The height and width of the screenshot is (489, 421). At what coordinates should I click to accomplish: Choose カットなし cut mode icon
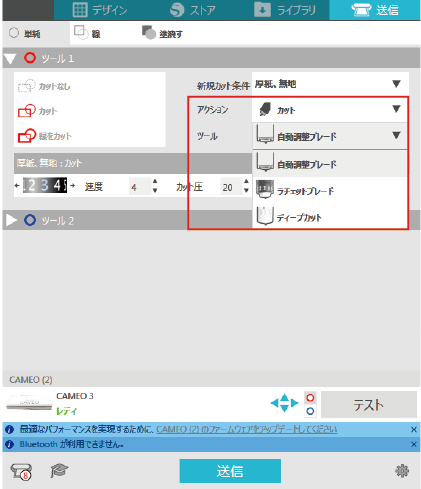[27, 86]
